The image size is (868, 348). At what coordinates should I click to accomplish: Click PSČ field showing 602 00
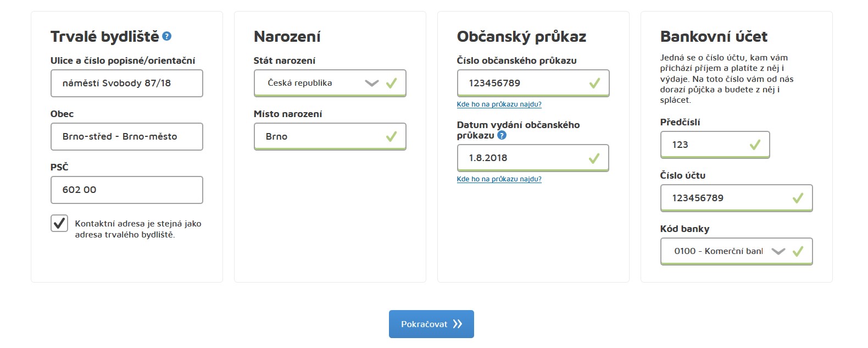[127, 190]
